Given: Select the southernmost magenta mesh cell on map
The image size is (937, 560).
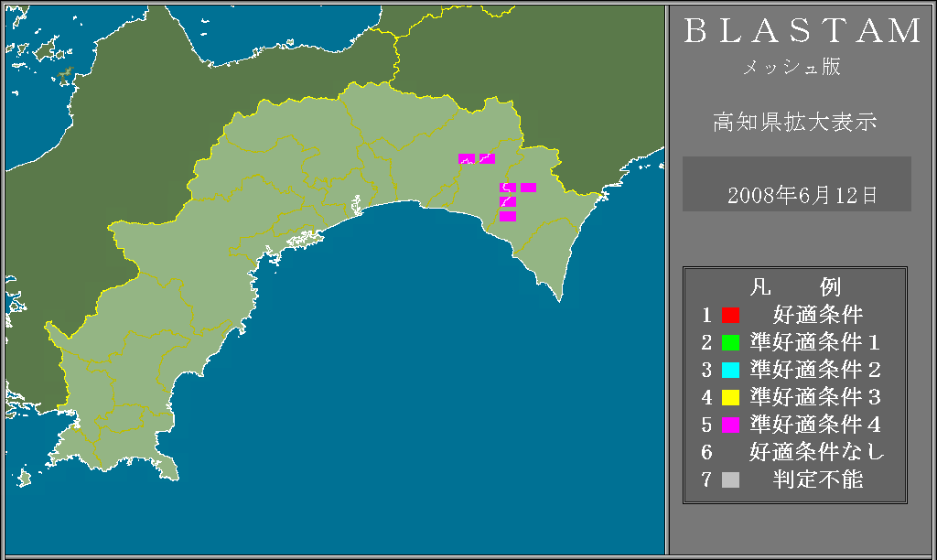Looking at the screenshot, I should pyautogui.click(x=508, y=217).
